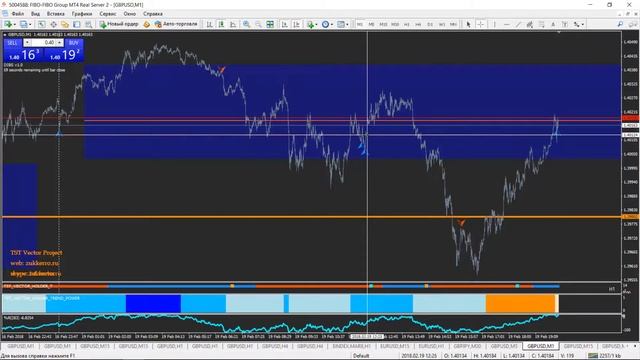Expand the arrows objects dropdown
Viewport: 640px width, 360px height.
click(582, 24)
